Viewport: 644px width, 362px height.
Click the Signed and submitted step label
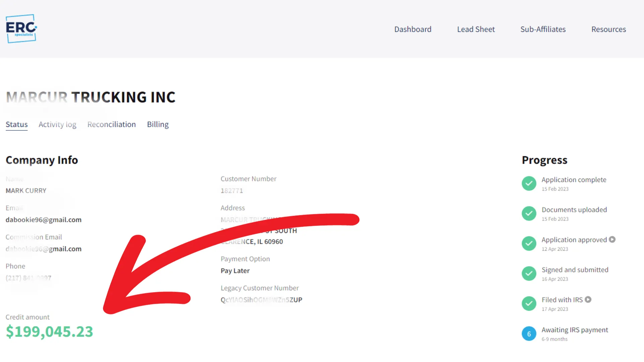(575, 270)
